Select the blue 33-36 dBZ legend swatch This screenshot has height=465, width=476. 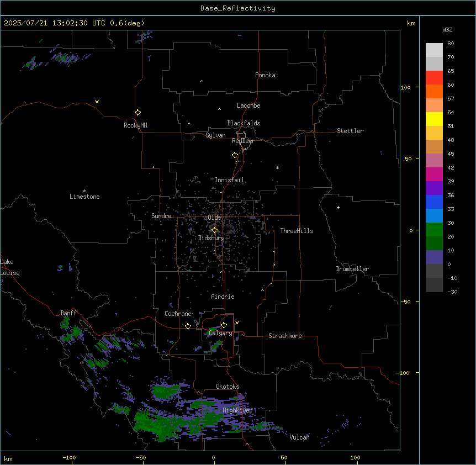pyautogui.click(x=434, y=202)
